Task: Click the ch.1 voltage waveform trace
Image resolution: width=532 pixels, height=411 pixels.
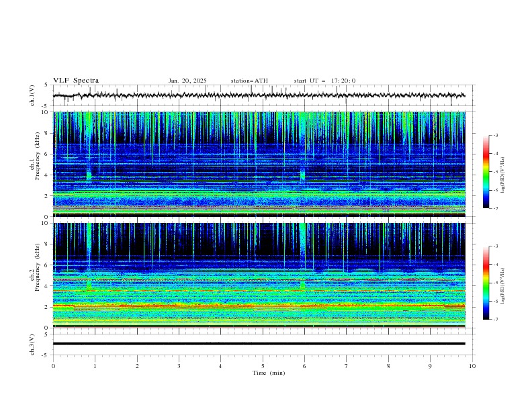Action: [259, 95]
